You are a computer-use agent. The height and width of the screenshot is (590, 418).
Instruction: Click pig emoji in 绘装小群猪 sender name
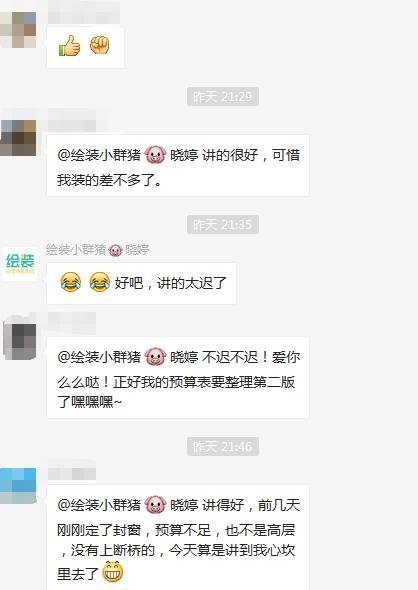pyautogui.click(x=116, y=250)
